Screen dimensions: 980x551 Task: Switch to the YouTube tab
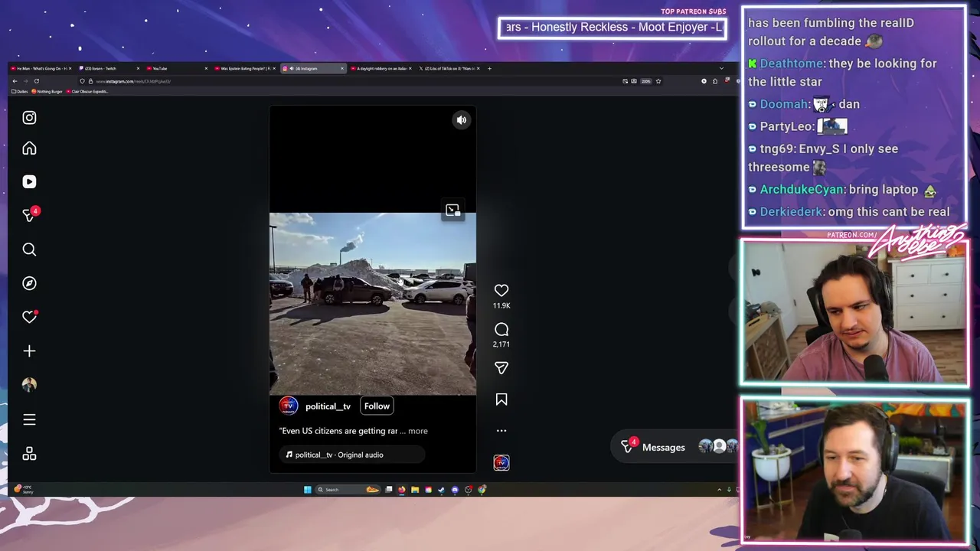click(178, 69)
